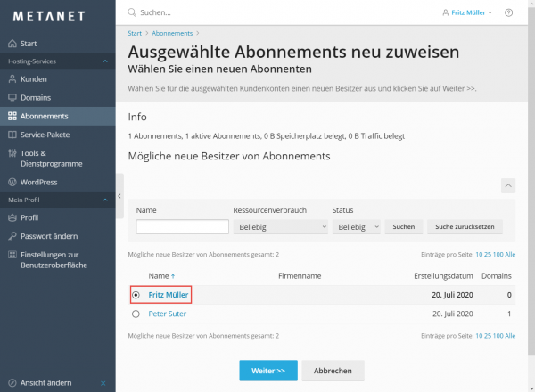Image resolution: width=535 pixels, height=392 pixels.
Task: Click the Passwort ändern key icon
Action: pos(12,236)
